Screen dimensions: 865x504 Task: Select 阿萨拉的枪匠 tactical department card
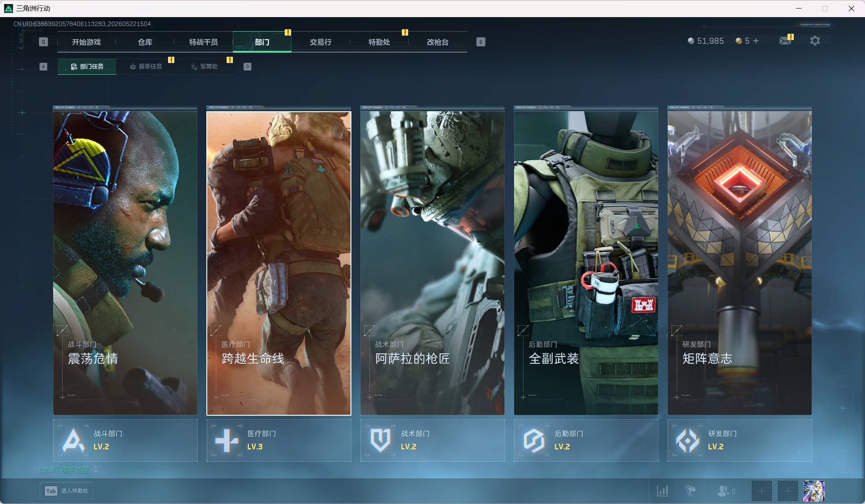pyautogui.click(x=432, y=263)
